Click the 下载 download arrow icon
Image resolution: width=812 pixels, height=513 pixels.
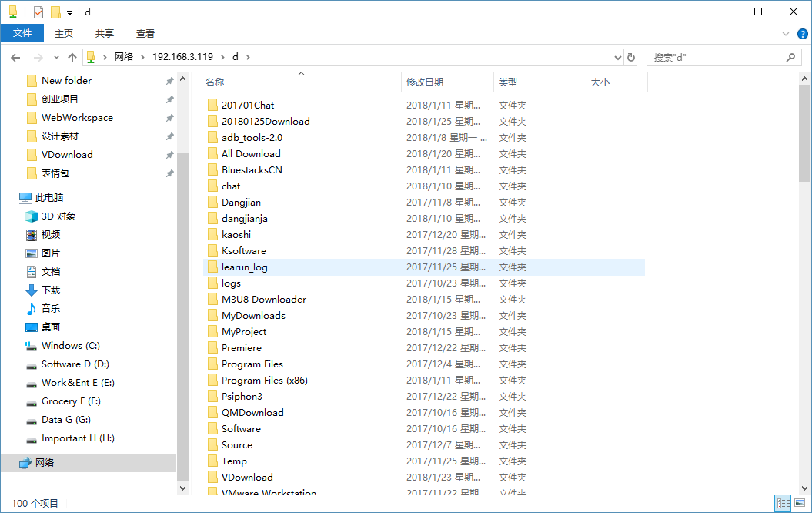pos(32,290)
